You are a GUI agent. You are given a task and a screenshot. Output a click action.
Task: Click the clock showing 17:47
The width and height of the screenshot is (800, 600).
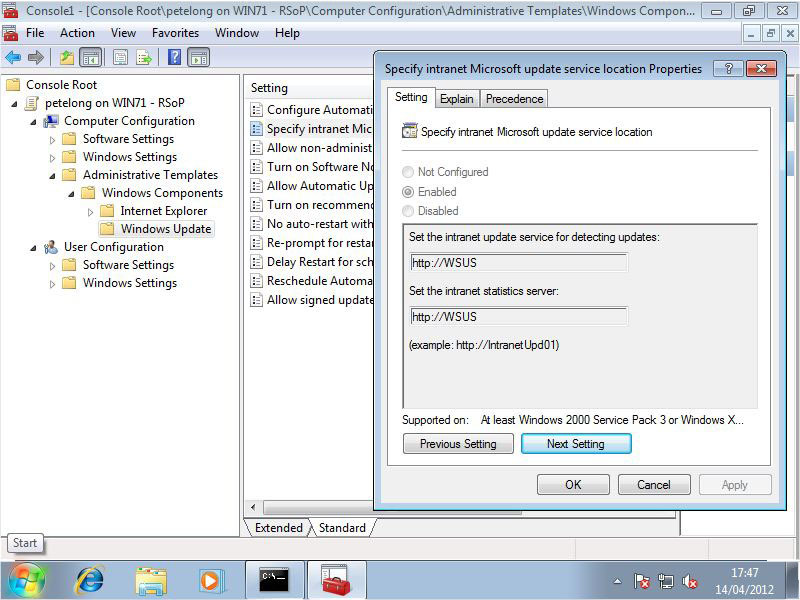(744, 572)
